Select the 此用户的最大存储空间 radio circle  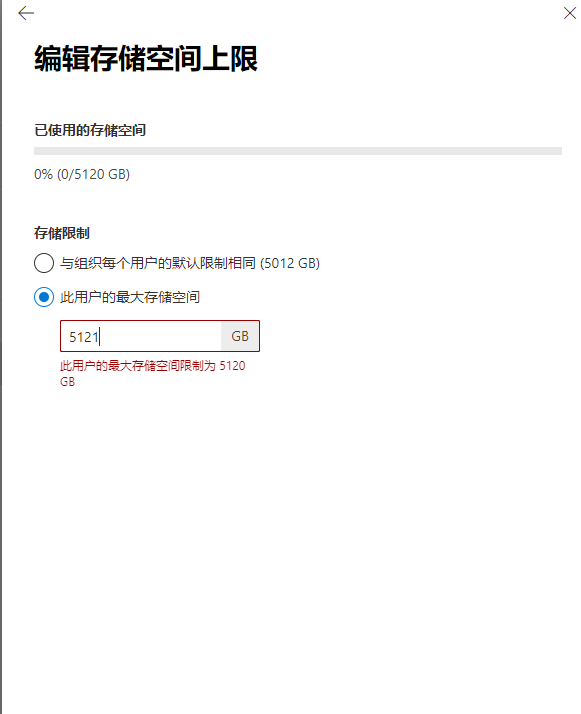44,297
